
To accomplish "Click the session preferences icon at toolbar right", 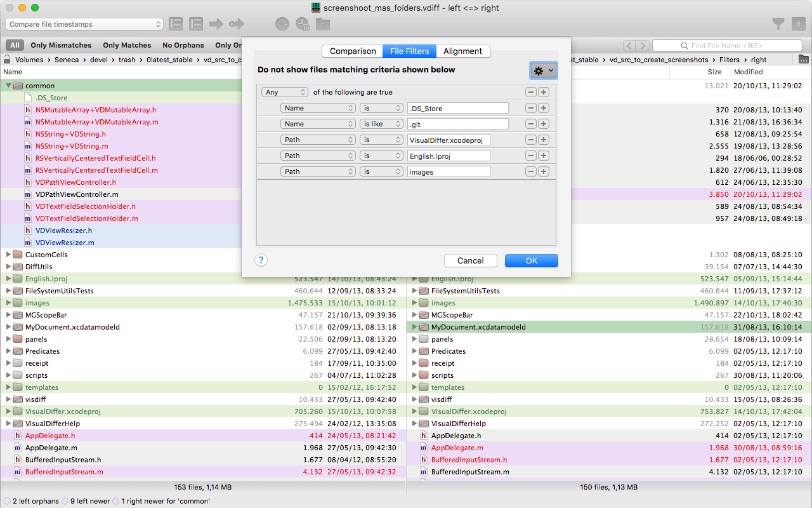I will tap(798, 24).
